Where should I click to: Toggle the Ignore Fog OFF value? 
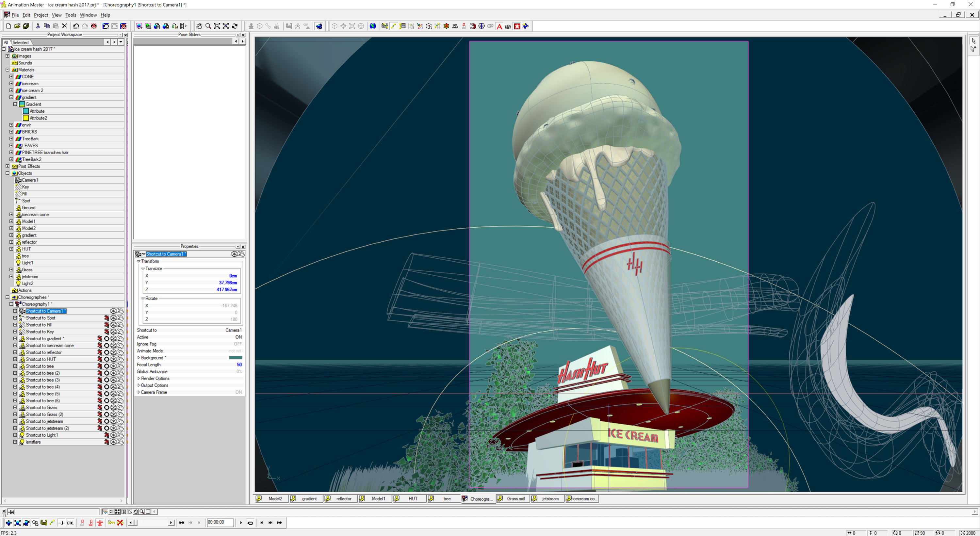(238, 344)
